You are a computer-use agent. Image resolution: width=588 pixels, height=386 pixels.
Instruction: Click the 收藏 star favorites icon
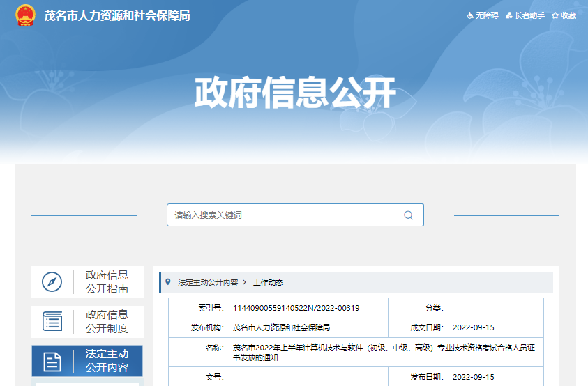[x=555, y=15]
